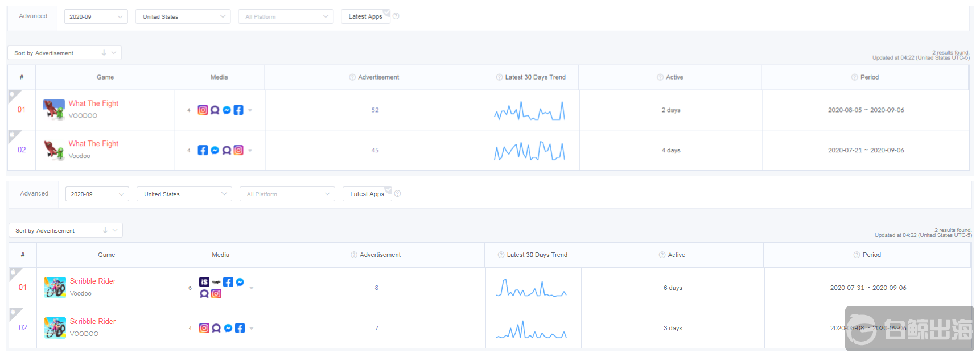Click ironSource icon in Scribble Rider media

tap(204, 282)
